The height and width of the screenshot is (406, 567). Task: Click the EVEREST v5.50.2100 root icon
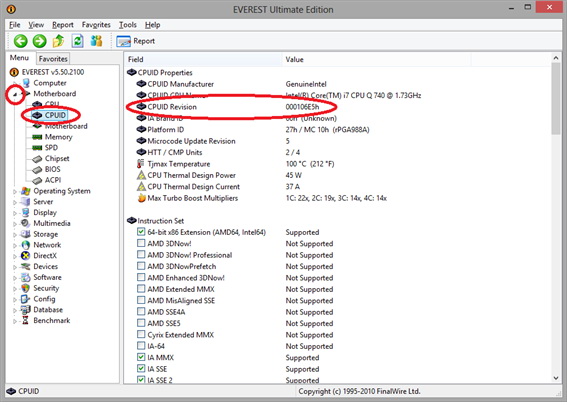pos(14,72)
